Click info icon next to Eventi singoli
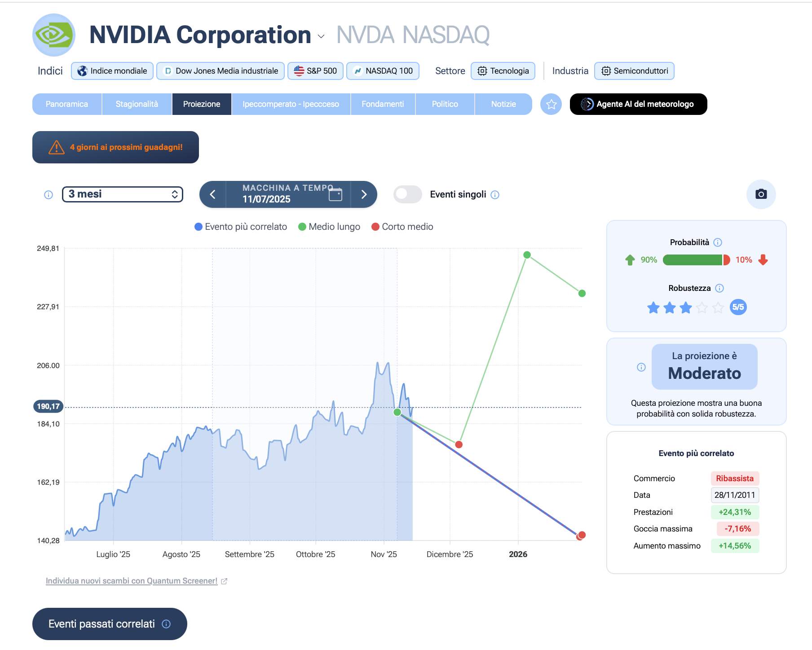The width and height of the screenshot is (812, 650). [495, 195]
